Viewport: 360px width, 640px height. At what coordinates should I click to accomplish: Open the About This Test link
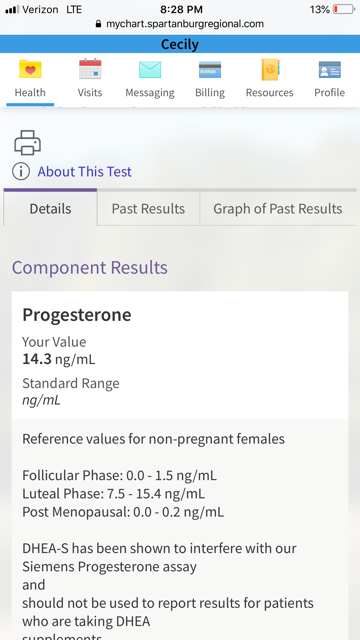coord(84,171)
